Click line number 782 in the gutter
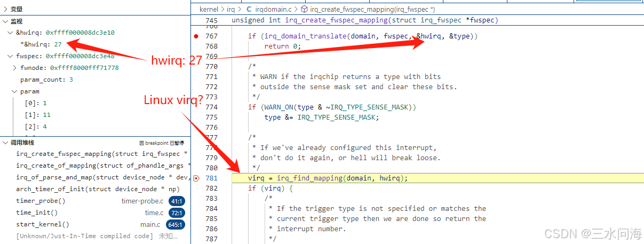The height and width of the screenshot is (244, 644). [x=211, y=188]
